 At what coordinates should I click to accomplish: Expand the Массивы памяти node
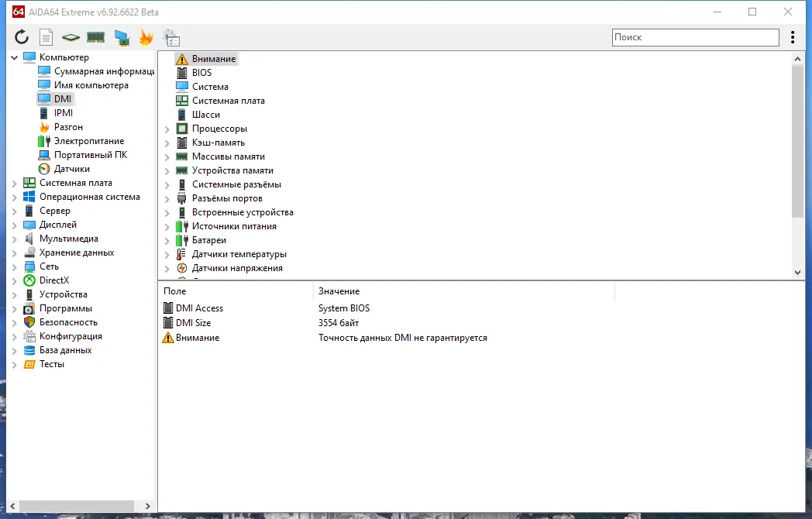click(x=167, y=157)
